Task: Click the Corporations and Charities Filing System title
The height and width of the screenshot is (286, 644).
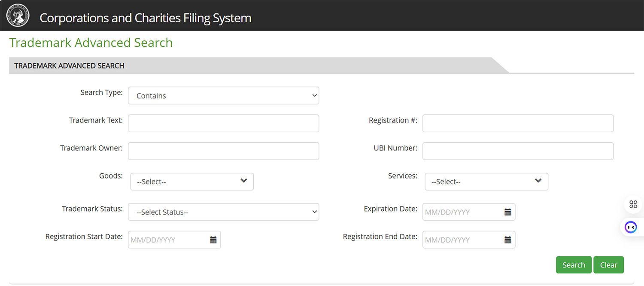Action: click(x=145, y=18)
